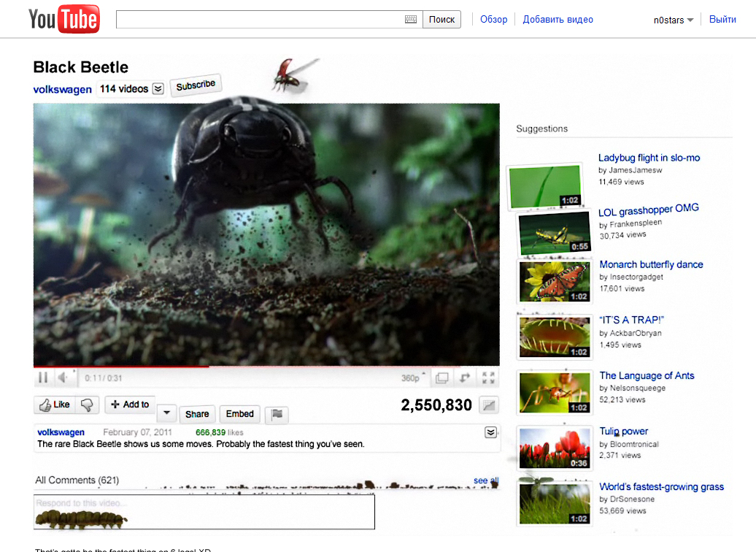
Task: Click the author name AckbarObryan
Action: [x=636, y=333]
